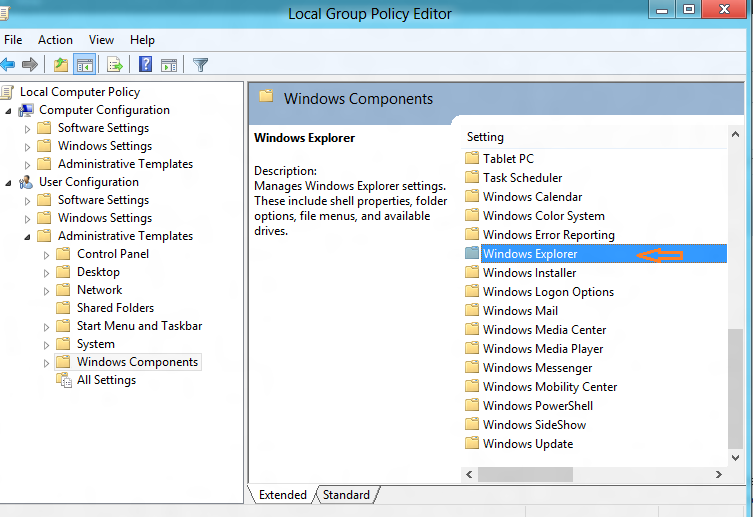The image size is (753, 517).
Task: Select Windows Messenger in the list
Action: coord(537,368)
